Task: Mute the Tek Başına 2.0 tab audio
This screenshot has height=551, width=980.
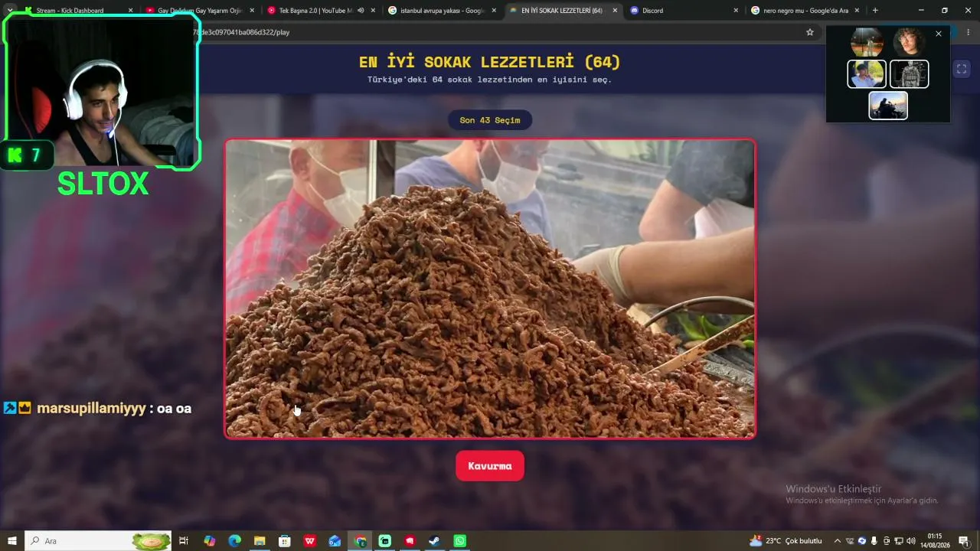Action: (x=361, y=11)
